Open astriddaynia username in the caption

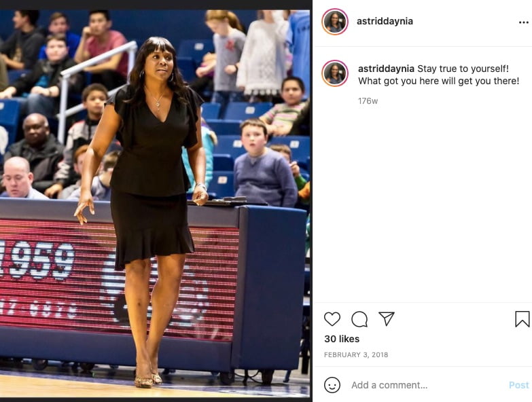pos(386,69)
